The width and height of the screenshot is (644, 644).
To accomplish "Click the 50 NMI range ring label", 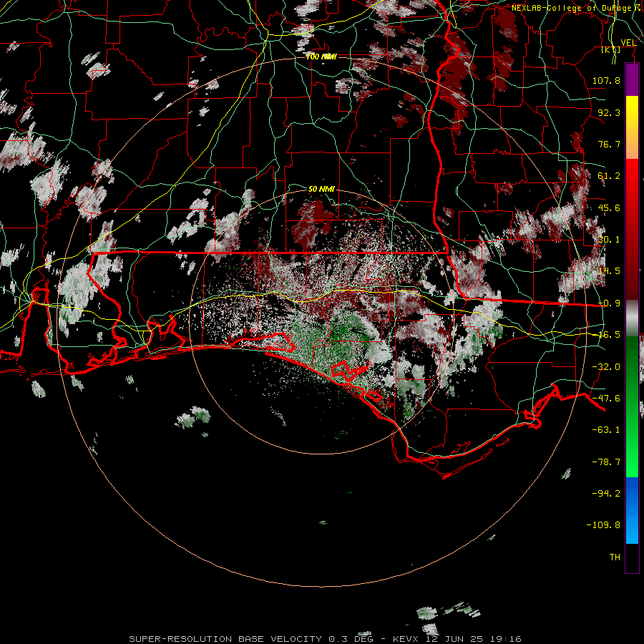I will tap(321, 189).
